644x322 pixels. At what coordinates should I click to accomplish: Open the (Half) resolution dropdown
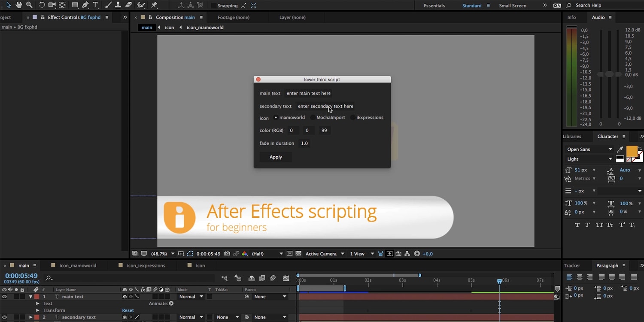click(x=267, y=254)
